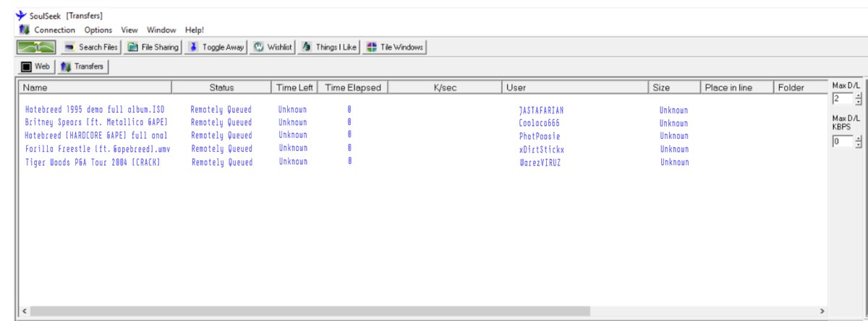The height and width of the screenshot is (321, 868).
Task: Click the horizontal scrollbar left arrow
Action: [x=26, y=311]
